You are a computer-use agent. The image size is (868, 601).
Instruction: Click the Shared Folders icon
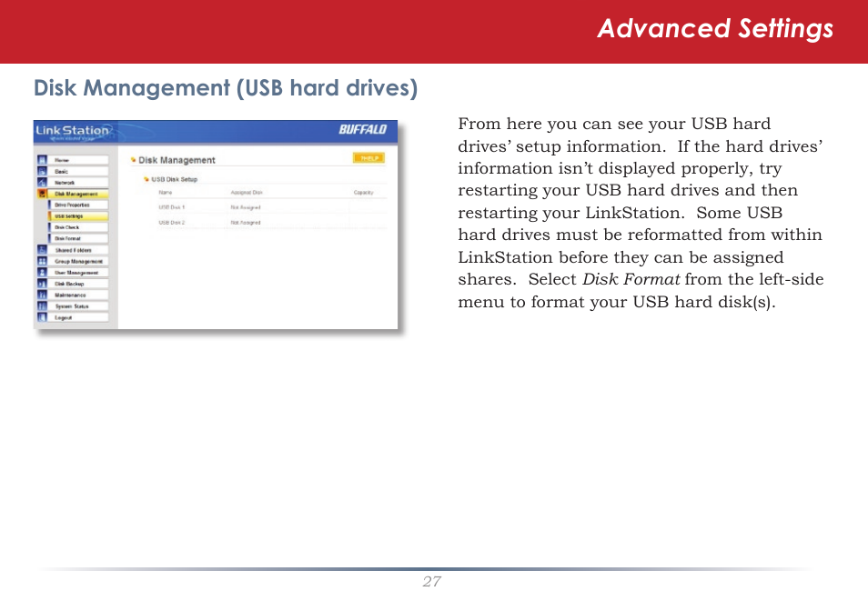tap(42, 250)
